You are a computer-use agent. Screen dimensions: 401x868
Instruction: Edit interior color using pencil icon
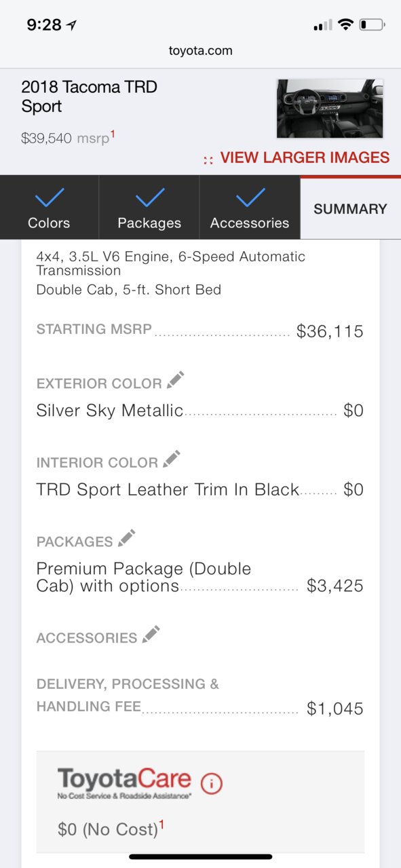click(x=171, y=459)
